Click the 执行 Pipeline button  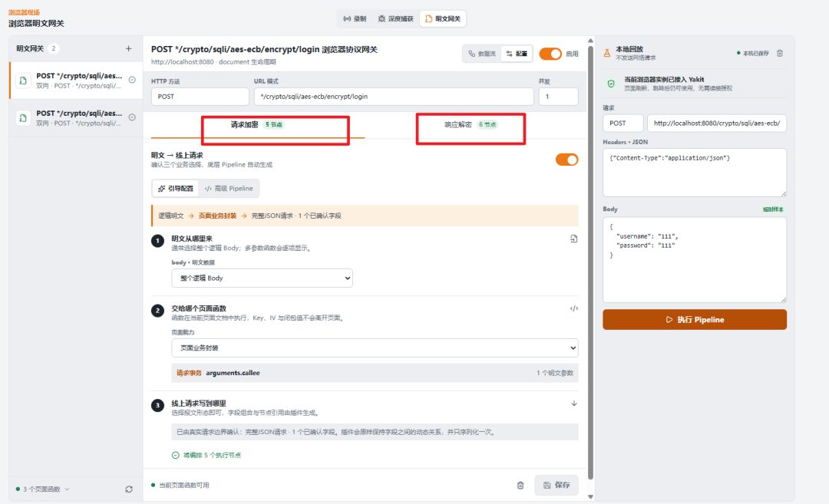pos(695,320)
